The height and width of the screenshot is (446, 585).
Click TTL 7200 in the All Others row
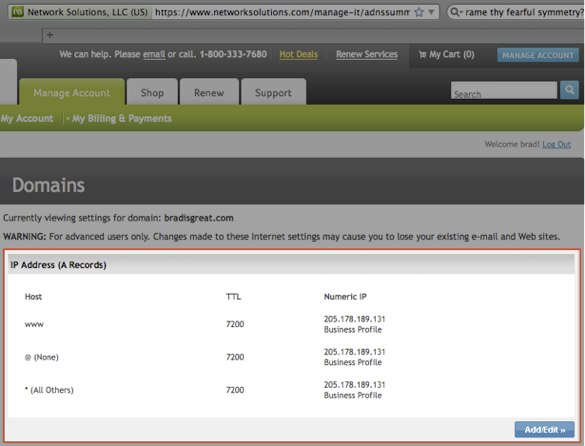(235, 390)
